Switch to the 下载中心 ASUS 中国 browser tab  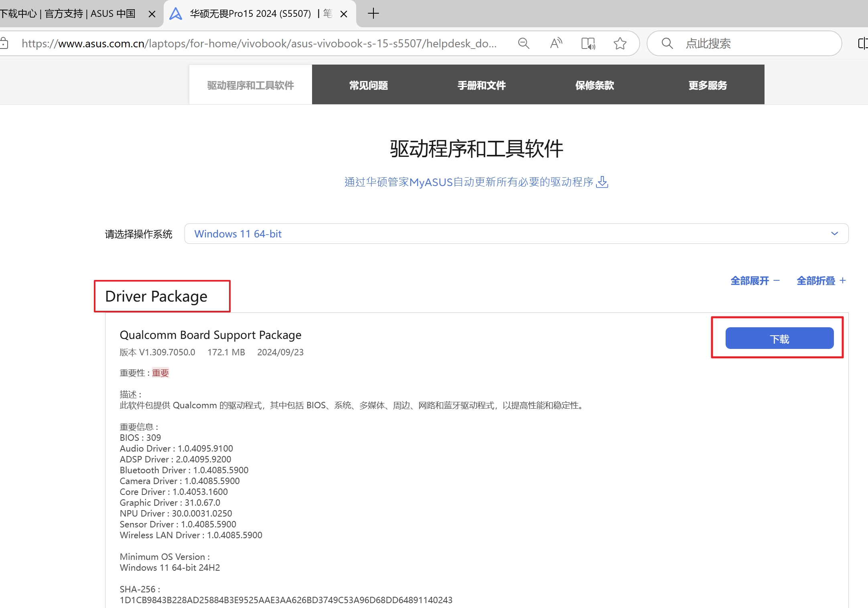[68, 14]
